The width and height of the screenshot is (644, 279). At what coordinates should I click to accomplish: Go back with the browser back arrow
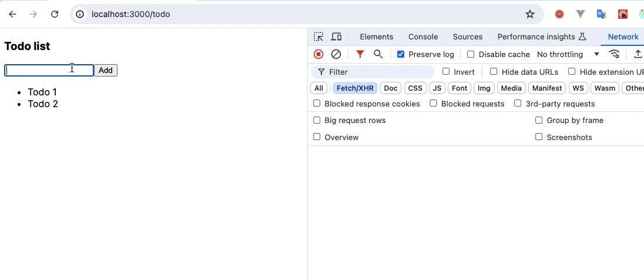tap(12, 14)
